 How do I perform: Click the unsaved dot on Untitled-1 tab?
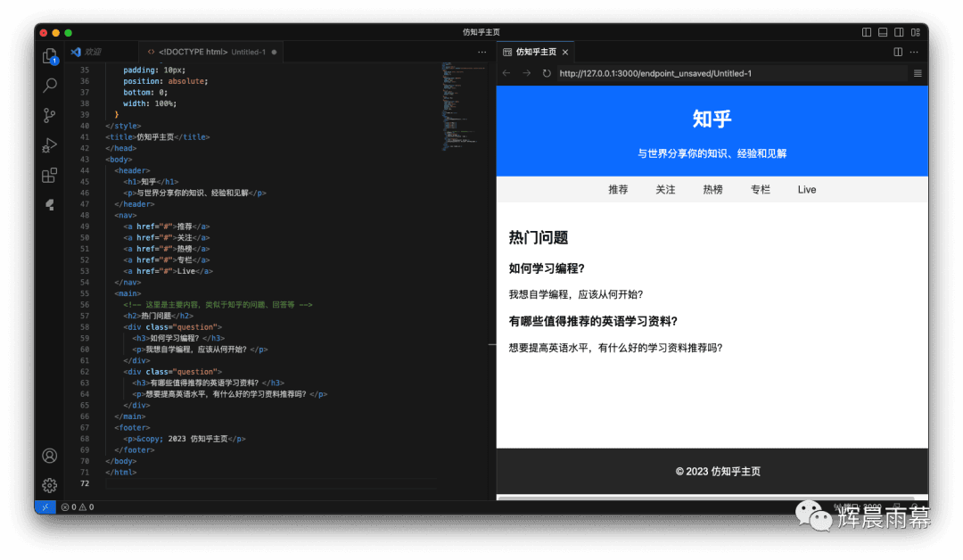274,53
